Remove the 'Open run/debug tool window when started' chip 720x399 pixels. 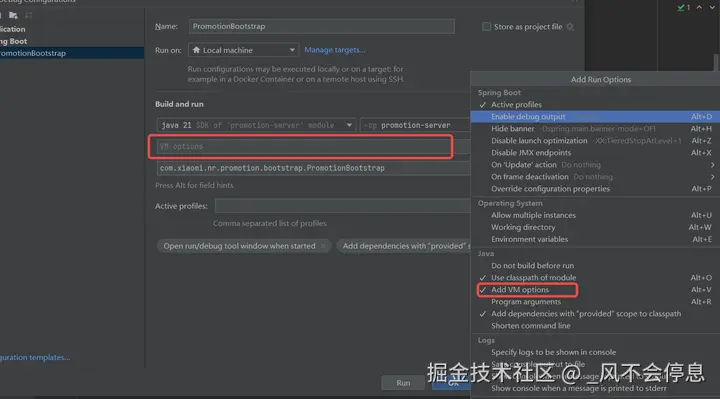click(x=323, y=246)
